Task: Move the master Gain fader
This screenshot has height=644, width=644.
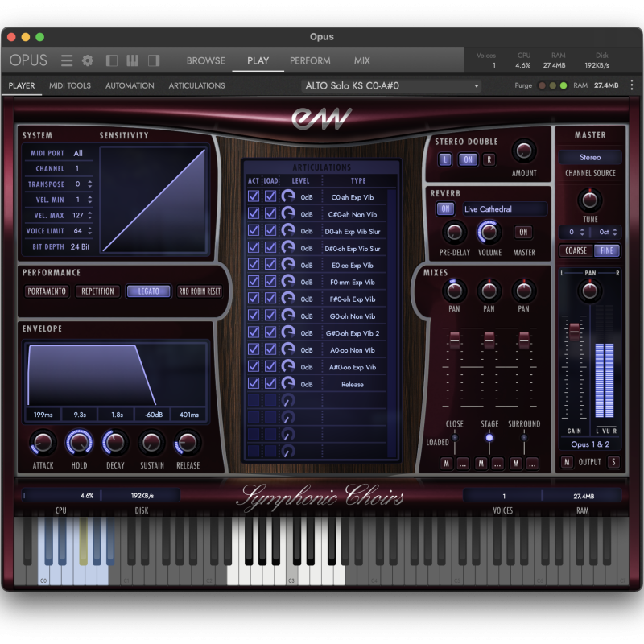Action: point(574,332)
